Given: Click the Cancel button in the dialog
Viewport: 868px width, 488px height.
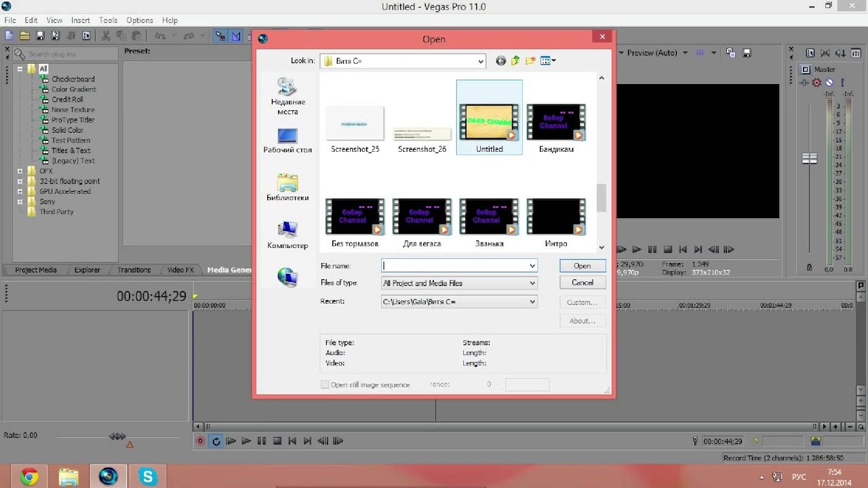Looking at the screenshot, I should 583,283.
